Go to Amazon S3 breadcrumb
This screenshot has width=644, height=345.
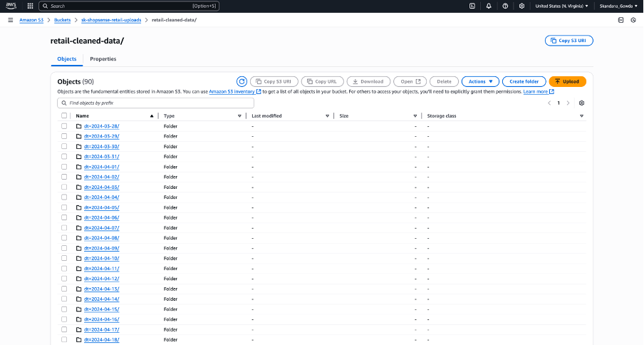pyautogui.click(x=31, y=20)
